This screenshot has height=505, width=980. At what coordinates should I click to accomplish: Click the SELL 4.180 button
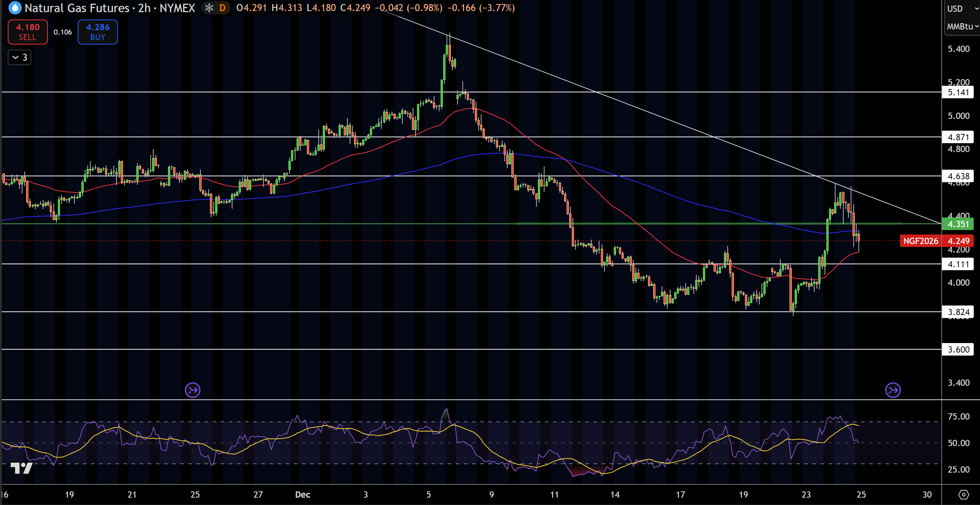(x=28, y=32)
